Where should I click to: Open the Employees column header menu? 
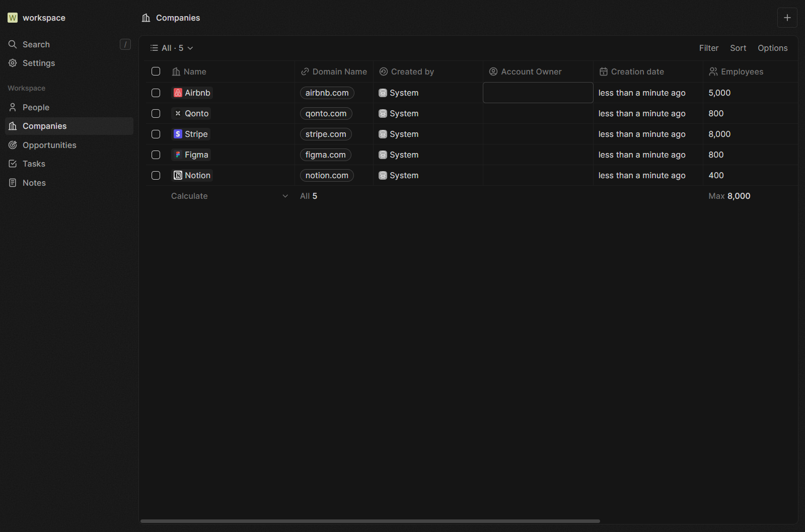[x=750, y=71]
